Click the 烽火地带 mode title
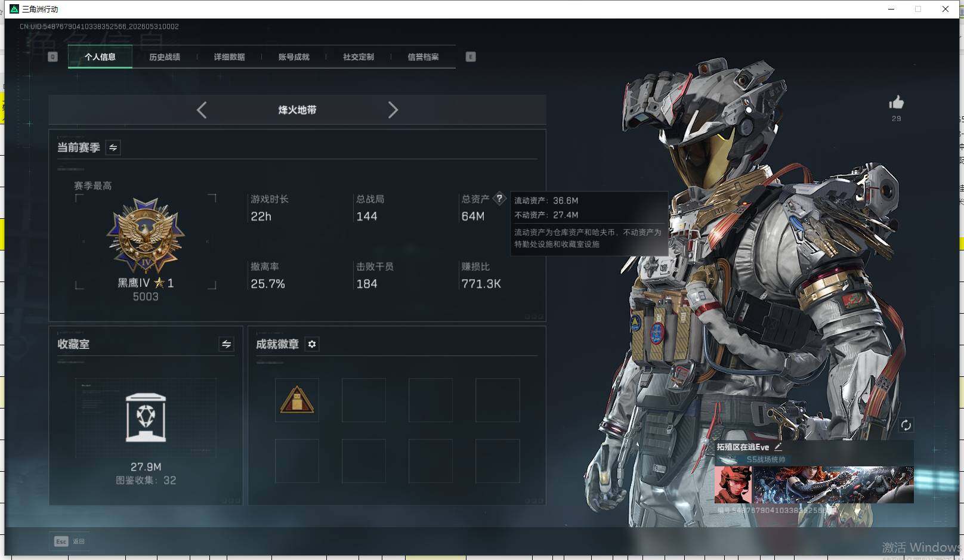Image resolution: width=964 pixels, height=560 pixels. [x=297, y=110]
